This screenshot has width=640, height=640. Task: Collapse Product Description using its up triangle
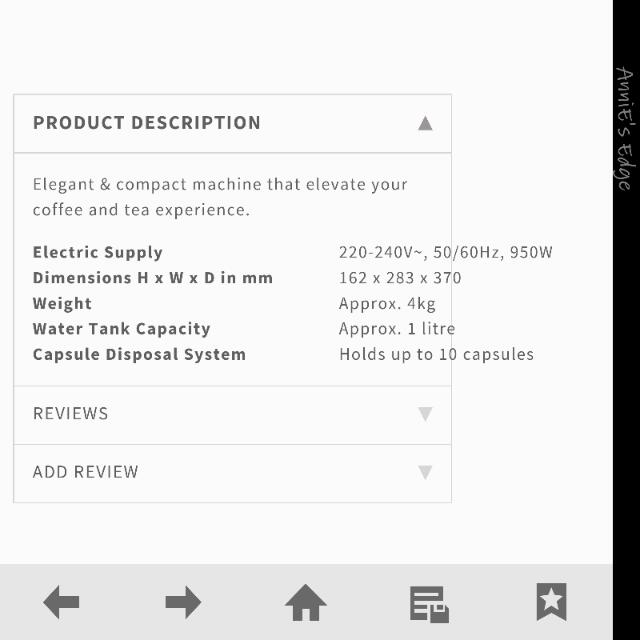tap(425, 123)
